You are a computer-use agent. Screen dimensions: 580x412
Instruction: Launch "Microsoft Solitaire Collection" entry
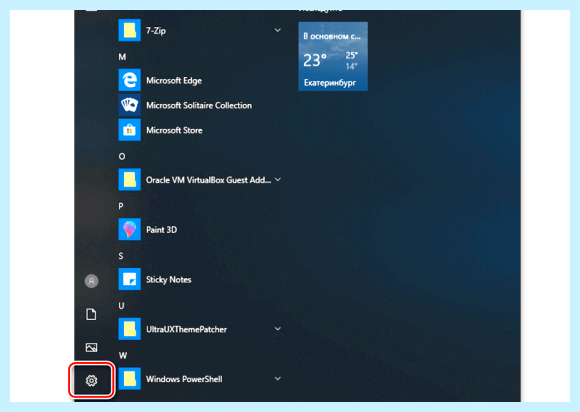point(200,105)
